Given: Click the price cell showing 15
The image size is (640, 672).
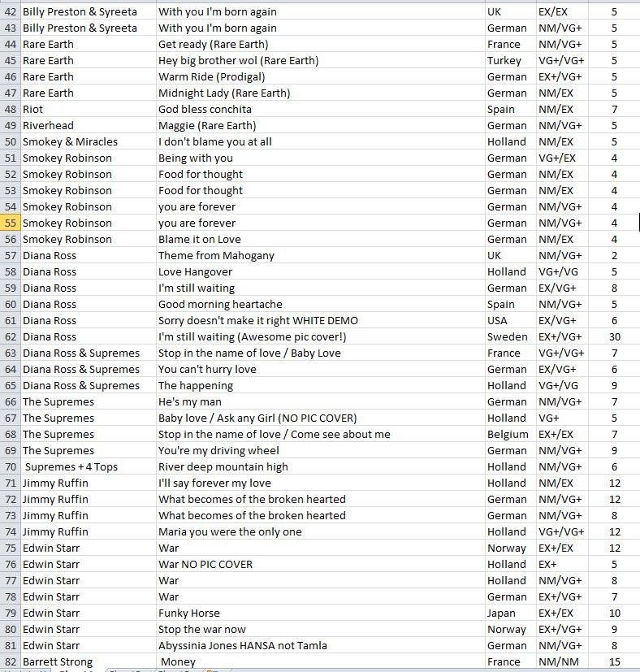Looking at the screenshot, I should 614,661.
